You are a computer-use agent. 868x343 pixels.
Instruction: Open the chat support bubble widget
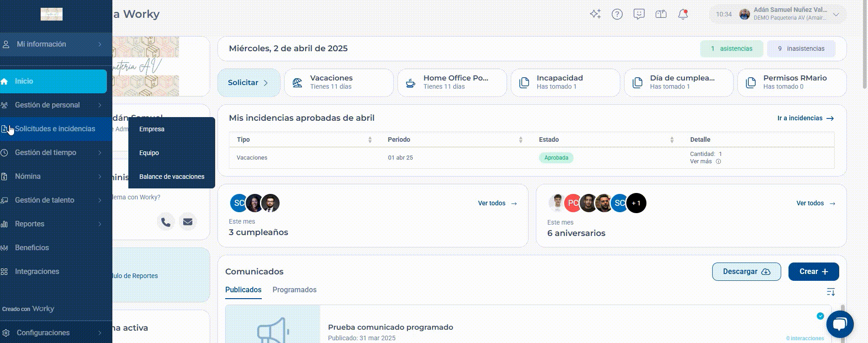tap(840, 324)
